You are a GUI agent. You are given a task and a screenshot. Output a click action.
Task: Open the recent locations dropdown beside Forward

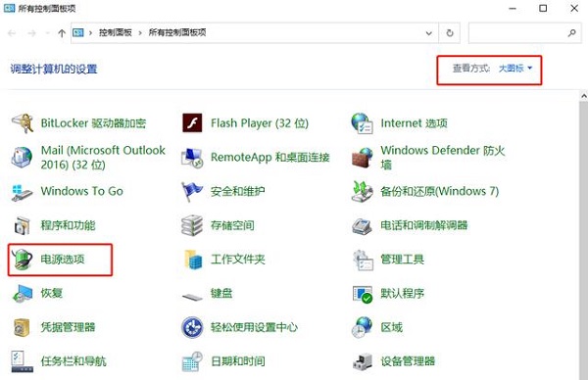pyautogui.click(x=47, y=33)
